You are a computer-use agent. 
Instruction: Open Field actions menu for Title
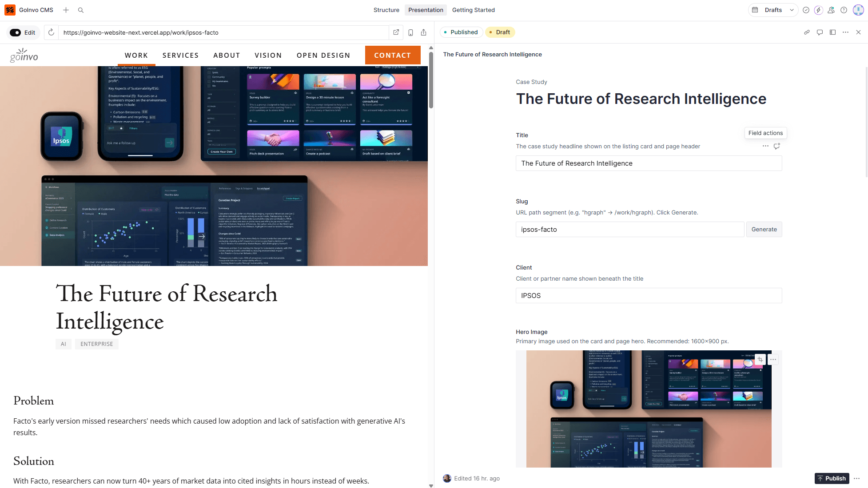[x=765, y=146]
